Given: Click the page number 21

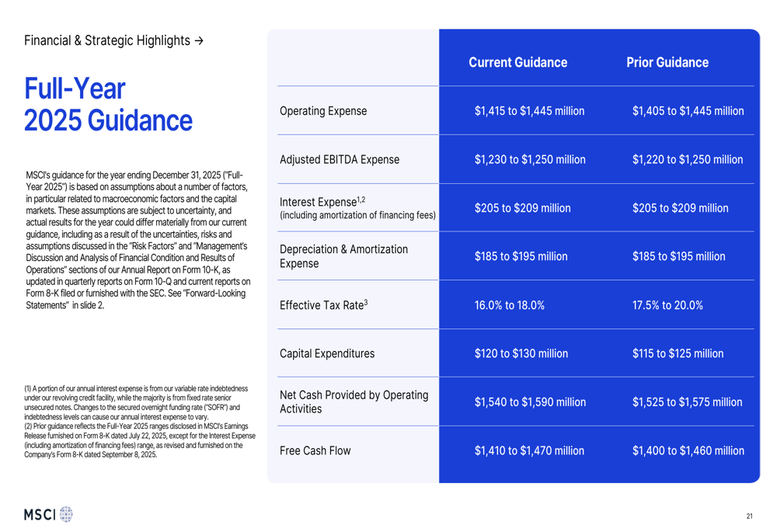Looking at the screenshot, I should [749, 516].
